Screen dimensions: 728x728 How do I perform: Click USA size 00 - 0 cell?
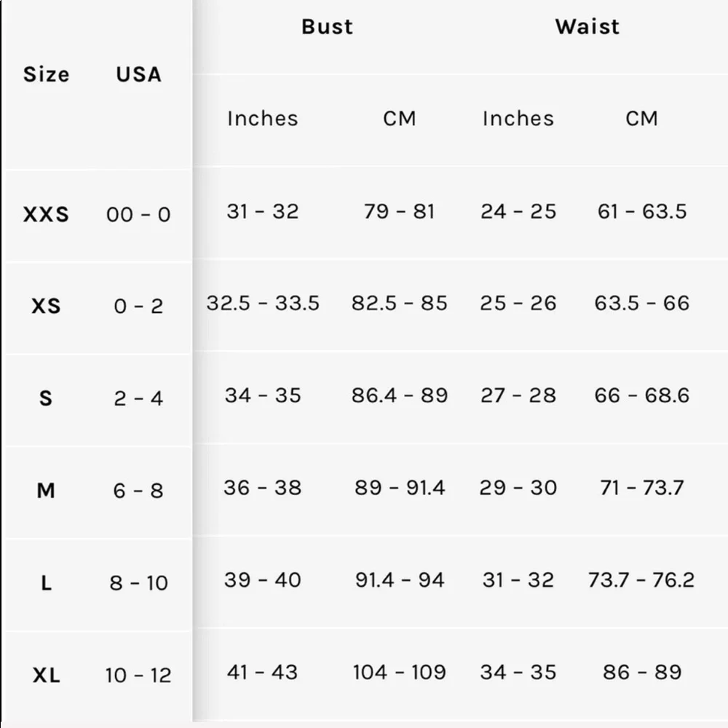138,215
